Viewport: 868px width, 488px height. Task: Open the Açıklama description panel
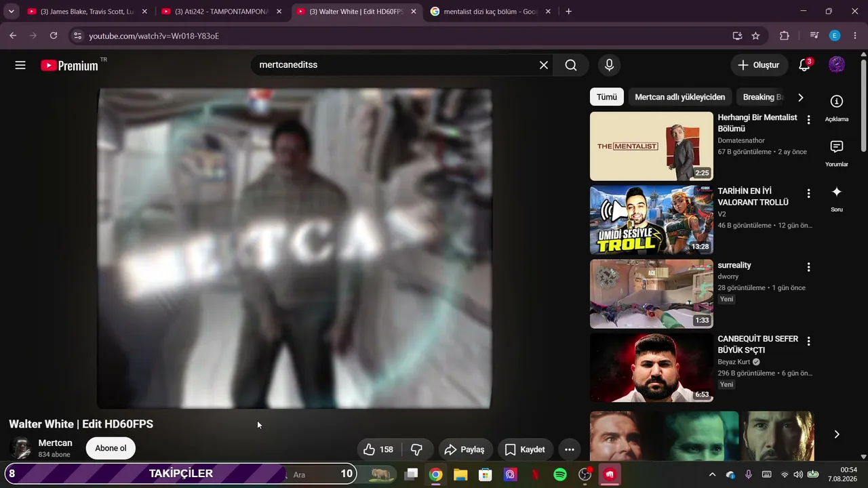pyautogui.click(x=837, y=108)
